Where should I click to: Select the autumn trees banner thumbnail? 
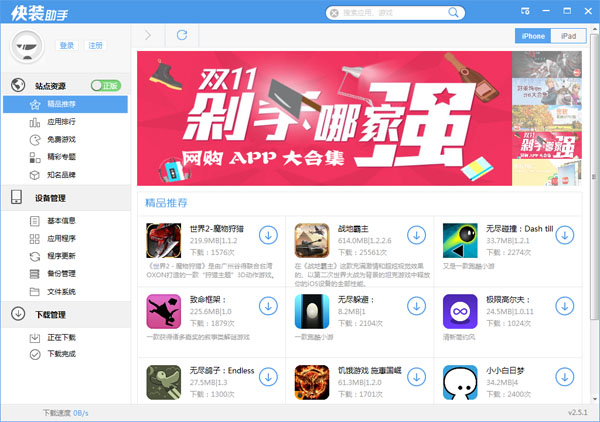[x=547, y=119]
